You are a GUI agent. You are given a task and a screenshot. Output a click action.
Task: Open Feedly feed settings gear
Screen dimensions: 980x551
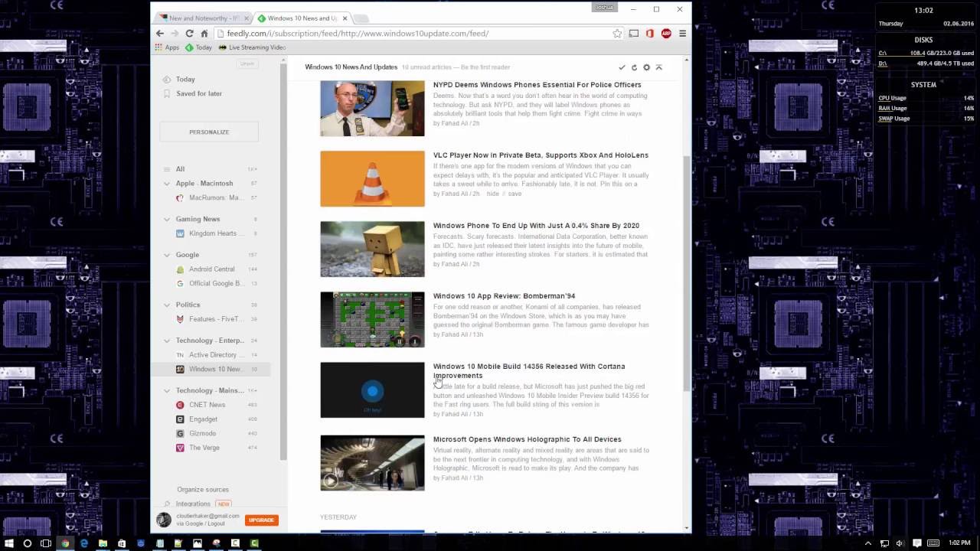coord(646,67)
